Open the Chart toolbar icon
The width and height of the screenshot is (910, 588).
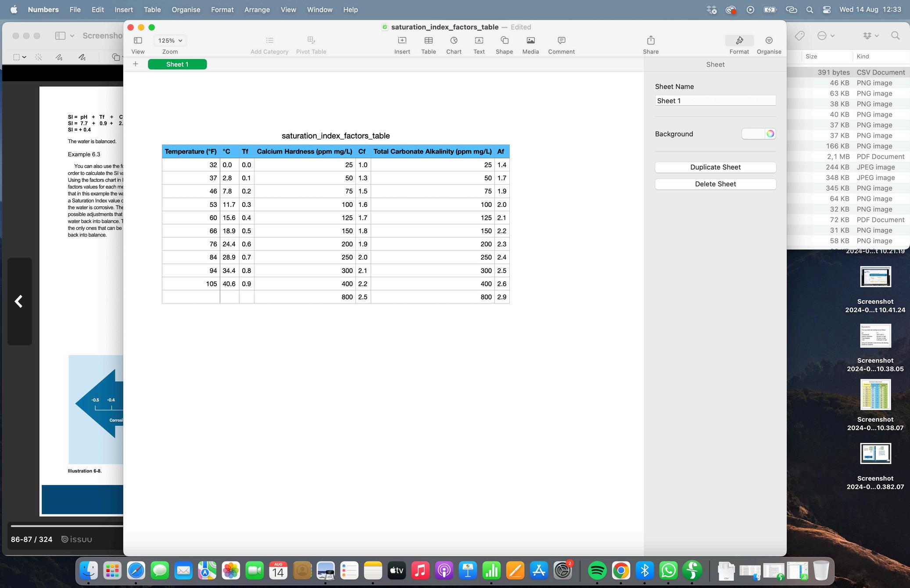point(454,41)
